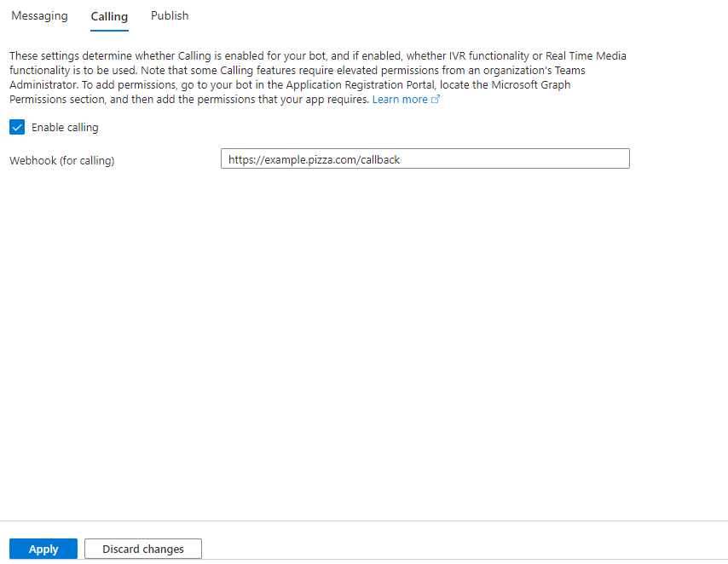Uncheck the Enable calling checkbox
Screen dimensions: 728x564
(17, 127)
